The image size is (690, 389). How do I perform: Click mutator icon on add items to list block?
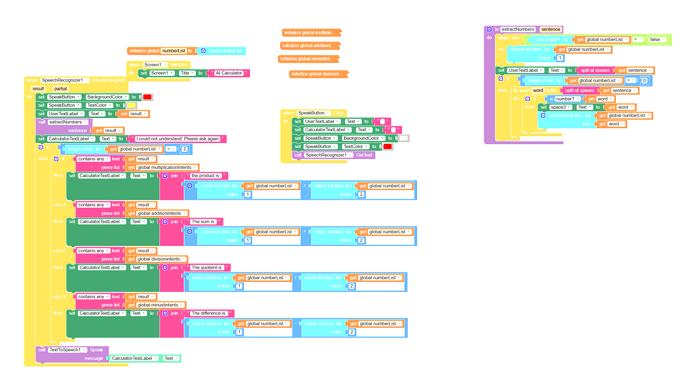pos(543,116)
